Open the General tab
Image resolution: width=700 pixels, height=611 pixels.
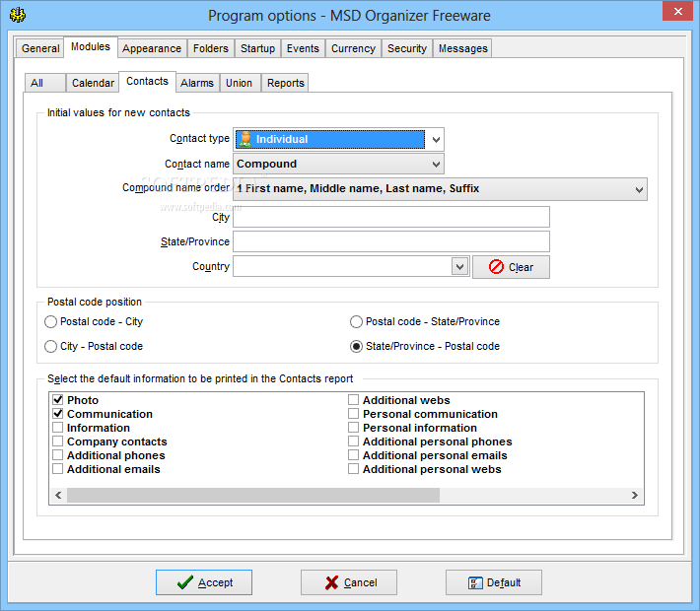coord(40,48)
